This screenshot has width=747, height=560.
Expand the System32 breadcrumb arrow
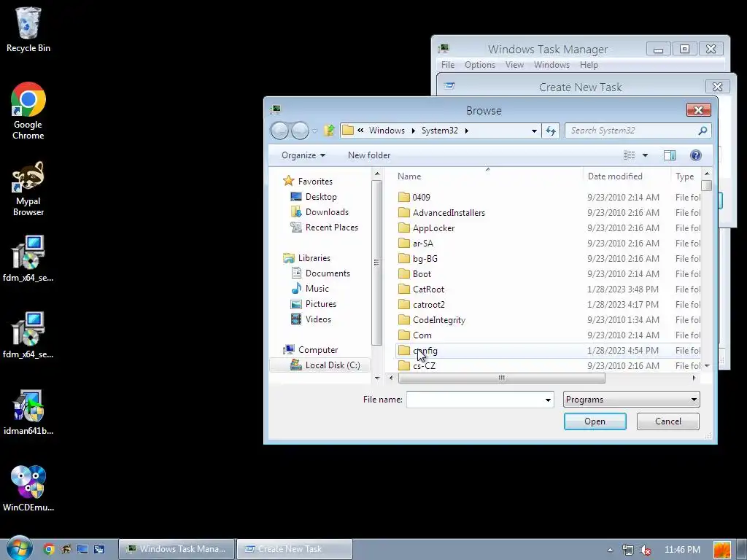[x=466, y=131]
